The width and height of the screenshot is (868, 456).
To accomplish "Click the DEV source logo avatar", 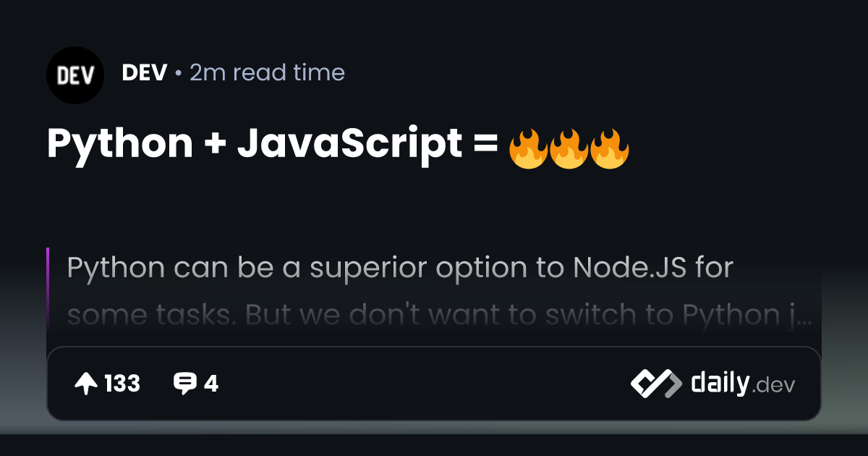I will (75, 75).
